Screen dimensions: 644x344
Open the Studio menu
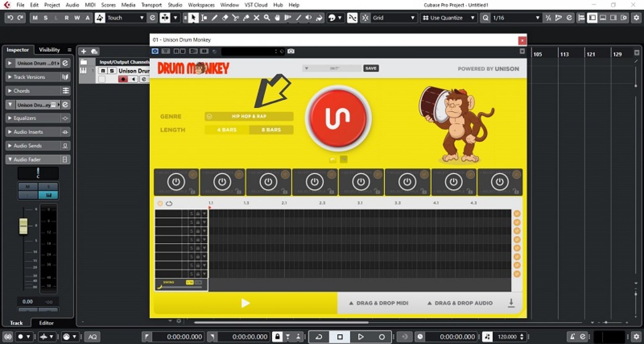(175, 5)
